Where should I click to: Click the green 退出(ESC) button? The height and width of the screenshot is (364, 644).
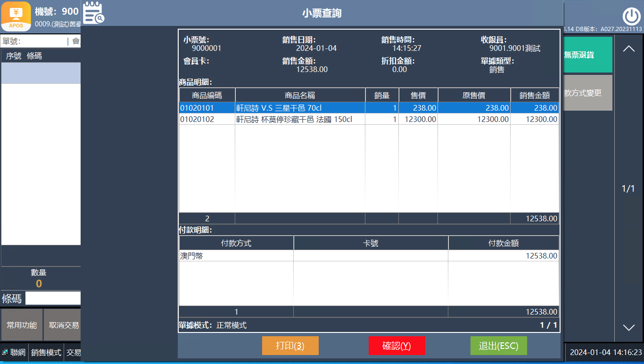(498, 346)
